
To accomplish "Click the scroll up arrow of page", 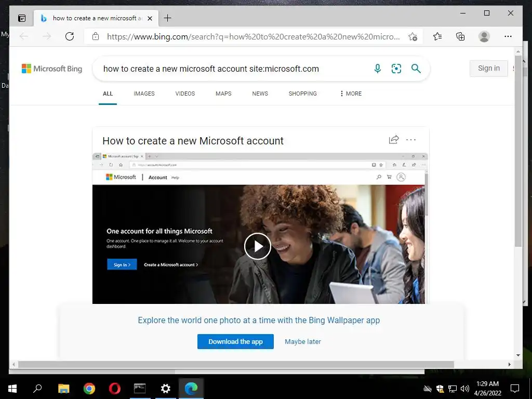I will coord(518,51).
